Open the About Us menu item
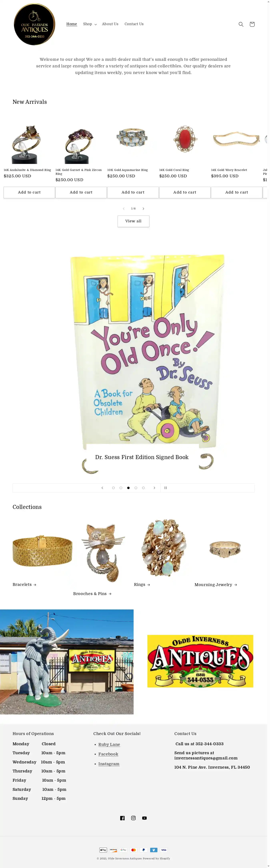This screenshot has width=270, height=868. click(x=110, y=24)
